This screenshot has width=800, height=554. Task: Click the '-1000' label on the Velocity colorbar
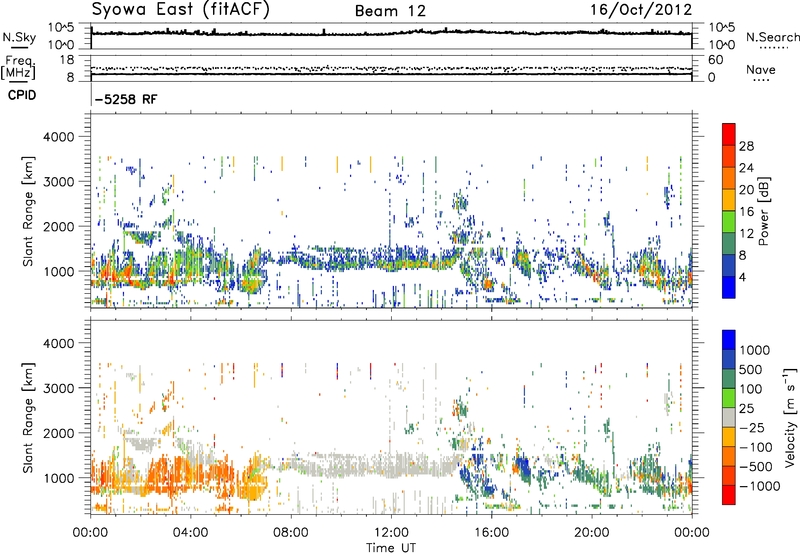click(x=759, y=486)
